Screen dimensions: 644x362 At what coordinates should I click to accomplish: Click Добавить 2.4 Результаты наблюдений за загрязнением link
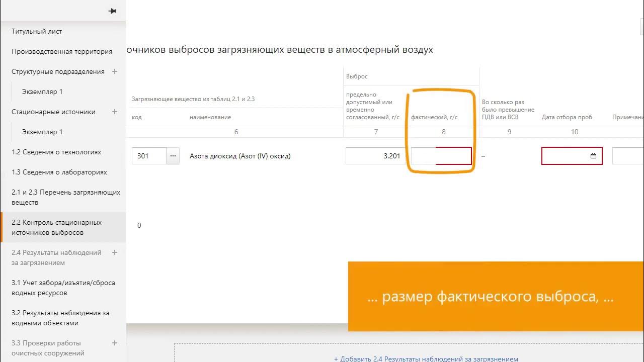(426, 359)
